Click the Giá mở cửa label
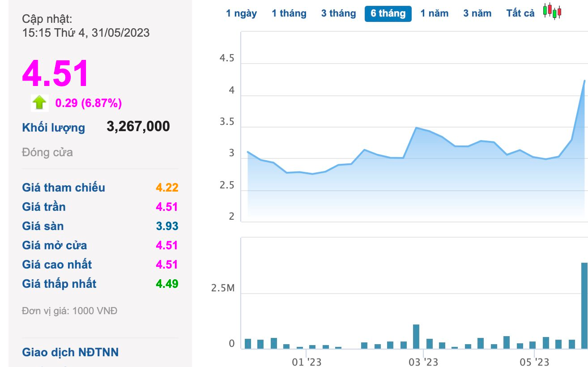The width and height of the screenshot is (588, 367). tap(55, 245)
